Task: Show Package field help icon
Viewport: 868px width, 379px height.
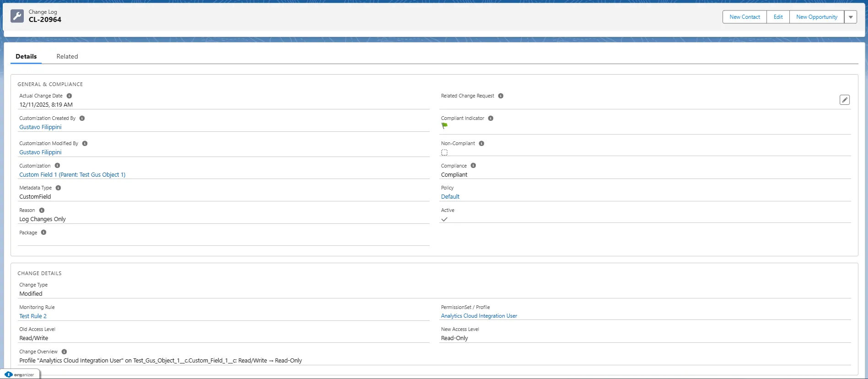Action: click(x=43, y=232)
